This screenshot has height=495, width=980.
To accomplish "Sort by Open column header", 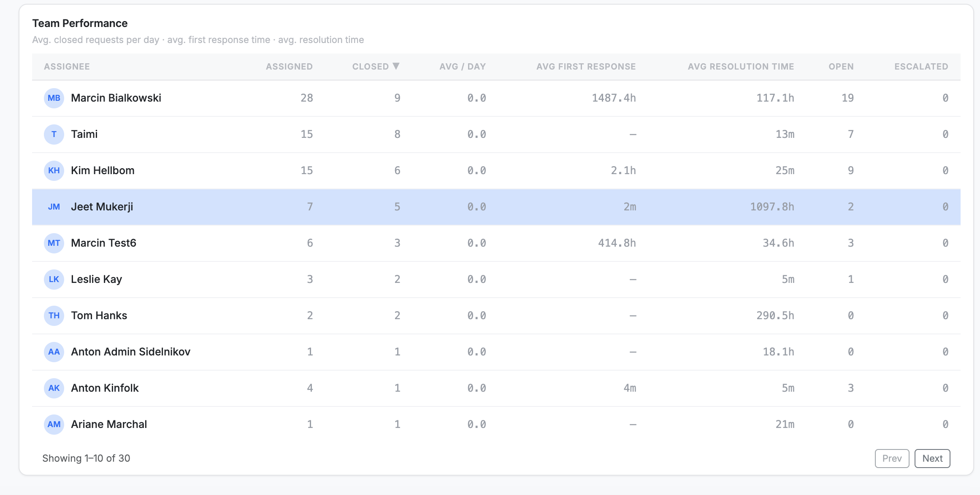I will 841,67.
